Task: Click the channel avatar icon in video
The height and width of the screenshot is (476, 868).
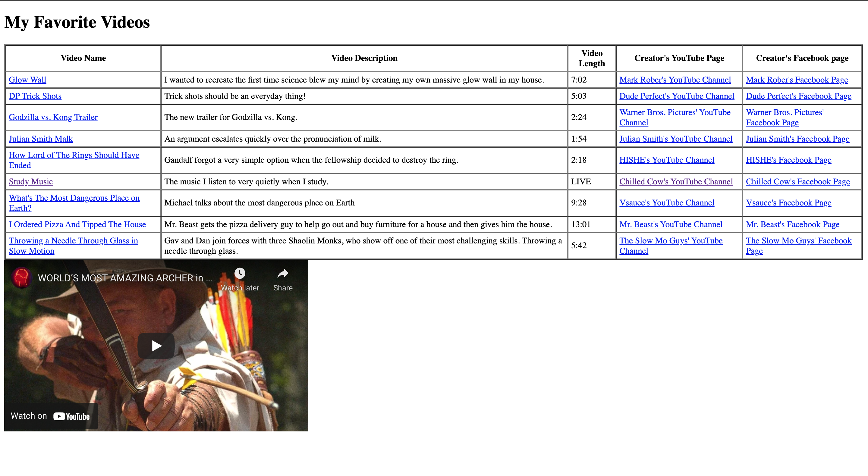Action: tap(22, 278)
